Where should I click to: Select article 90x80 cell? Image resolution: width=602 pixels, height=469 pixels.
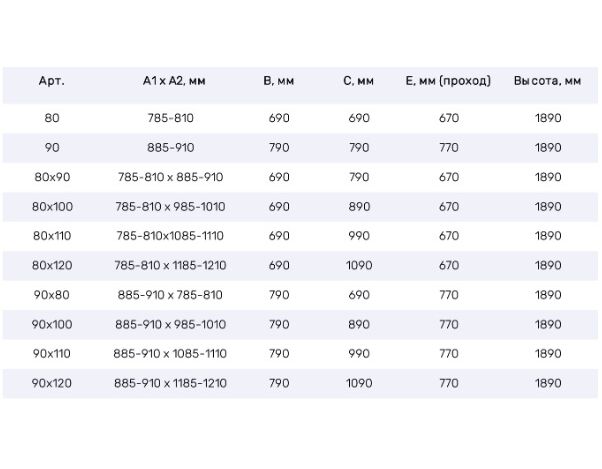52,295
